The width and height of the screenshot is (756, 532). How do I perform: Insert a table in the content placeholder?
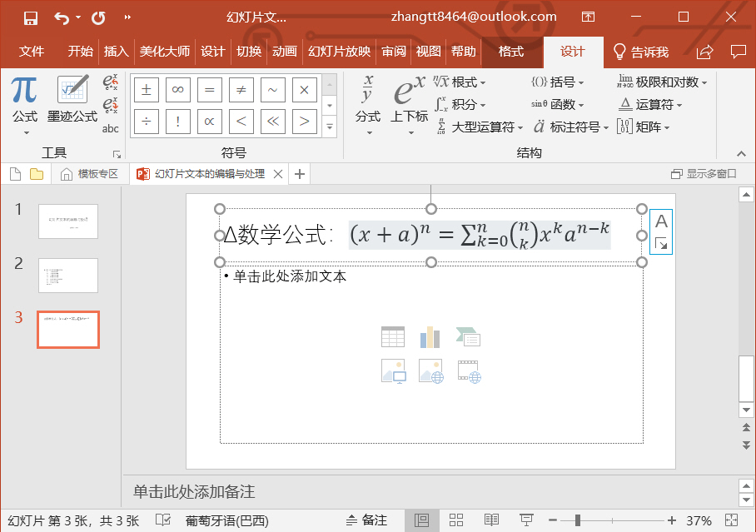(393, 337)
